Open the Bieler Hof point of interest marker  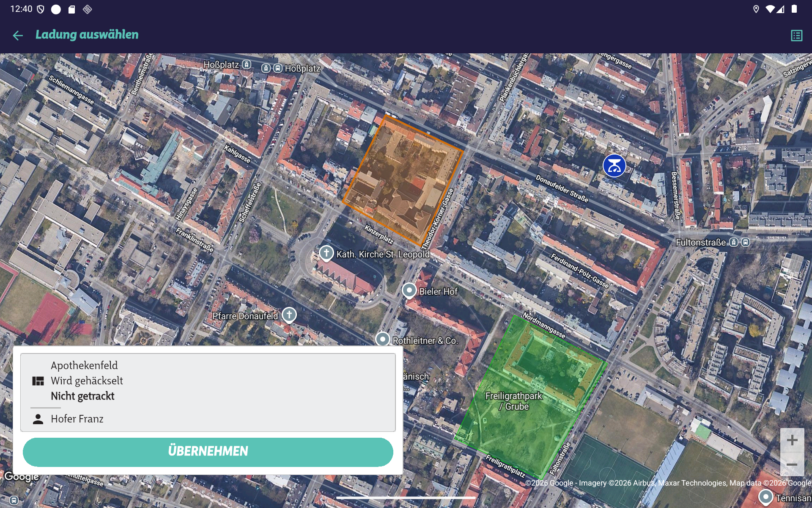pyautogui.click(x=409, y=291)
